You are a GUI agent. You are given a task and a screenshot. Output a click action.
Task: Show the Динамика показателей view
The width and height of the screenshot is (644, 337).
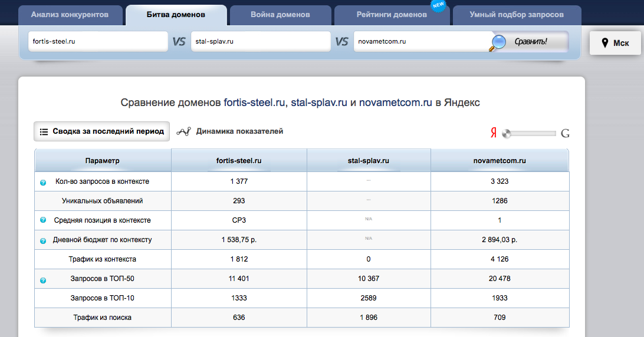tap(230, 131)
